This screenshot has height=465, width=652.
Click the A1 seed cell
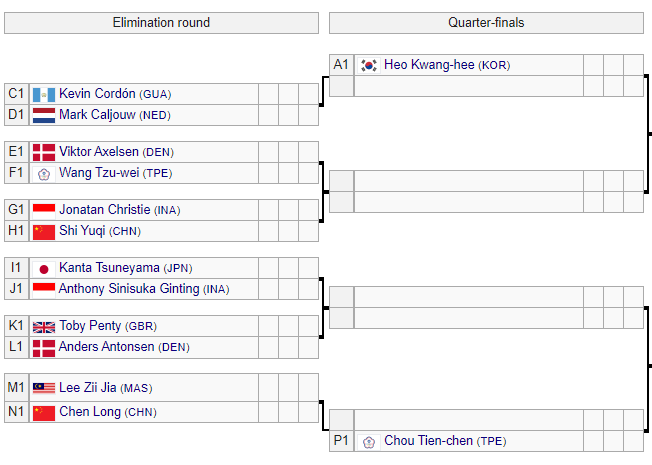pos(342,65)
